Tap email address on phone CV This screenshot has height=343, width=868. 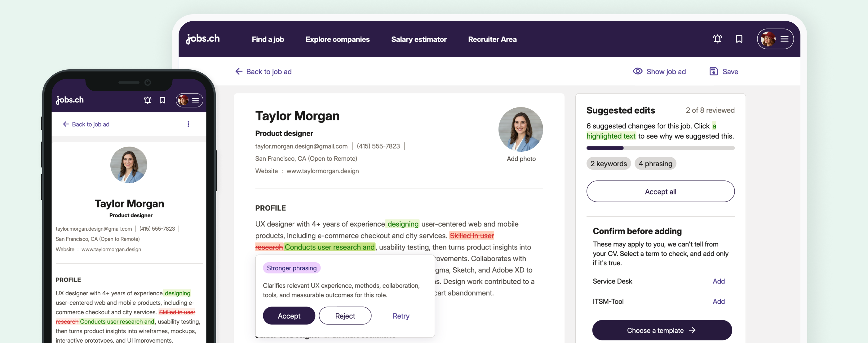pos(94,228)
